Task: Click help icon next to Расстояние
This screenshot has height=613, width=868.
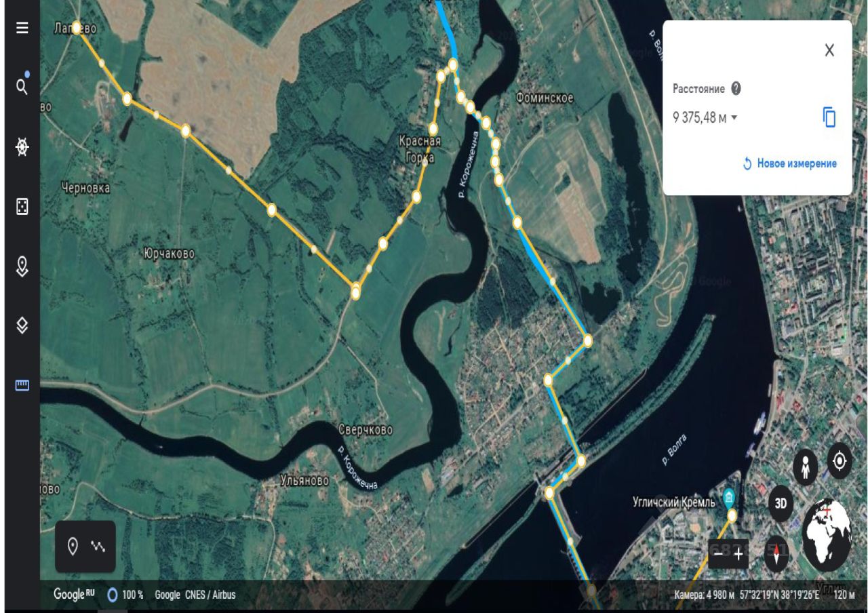Action: pos(736,89)
